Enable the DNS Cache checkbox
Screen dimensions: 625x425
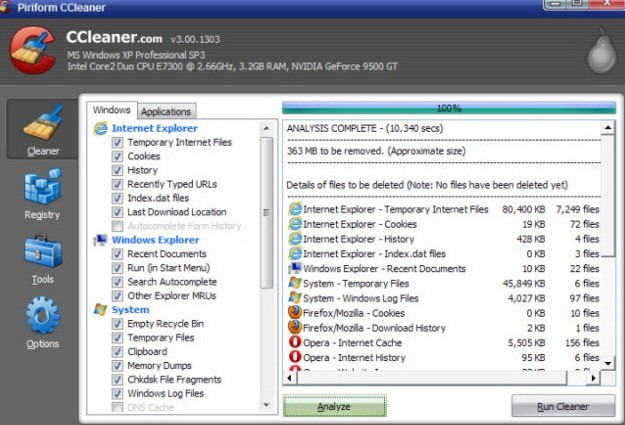point(117,407)
